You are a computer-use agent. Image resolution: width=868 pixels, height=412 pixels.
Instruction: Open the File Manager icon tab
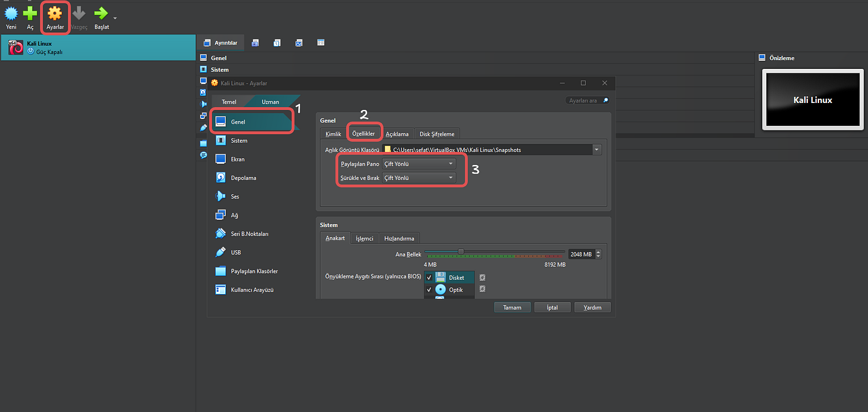[321, 43]
